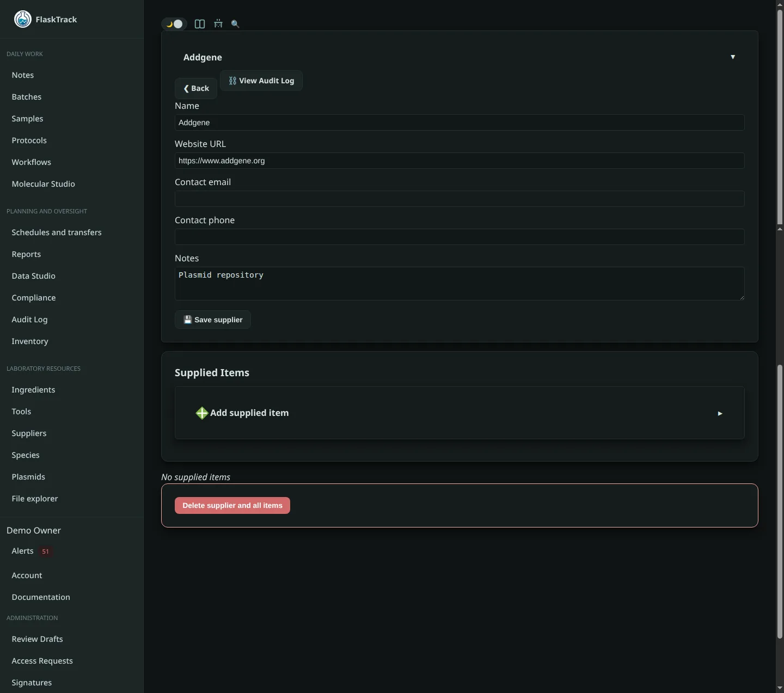Open Batches in the sidebar

[x=27, y=97]
